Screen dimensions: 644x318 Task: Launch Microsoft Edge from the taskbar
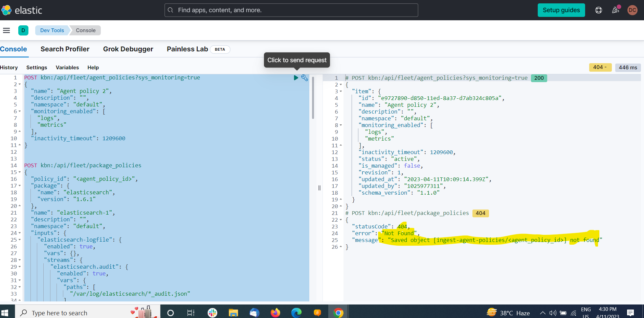(296, 313)
